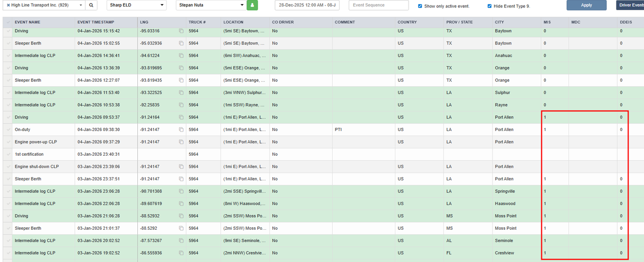Click the MIS column header
The width and height of the screenshot is (644, 262).
tap(554, 22)
